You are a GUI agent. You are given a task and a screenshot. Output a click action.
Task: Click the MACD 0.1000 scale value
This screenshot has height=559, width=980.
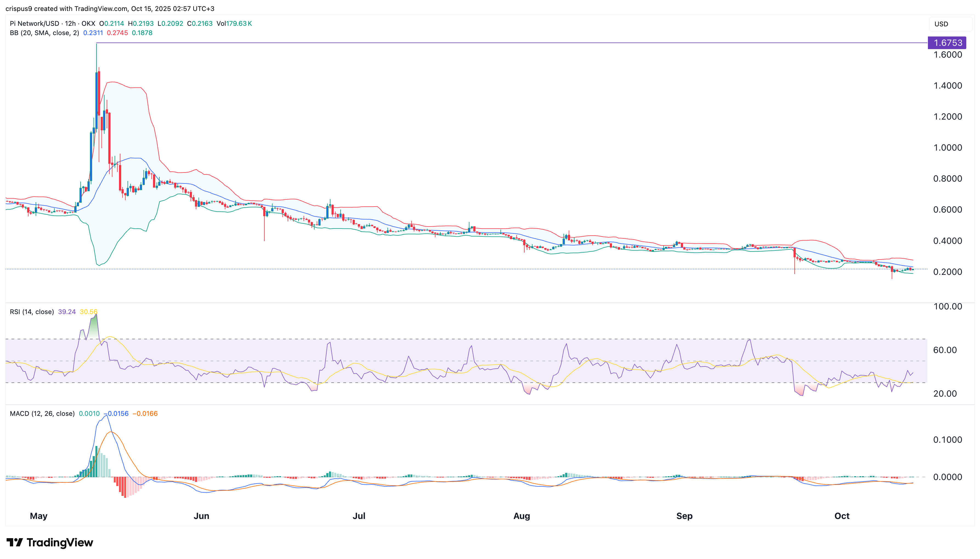coord(947,440)
